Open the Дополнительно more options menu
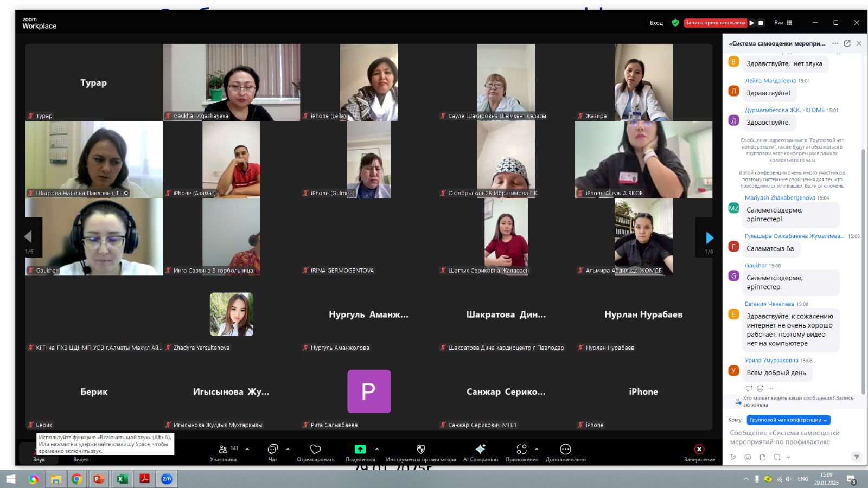The image size is (868, 488). (x=565, y=449)
